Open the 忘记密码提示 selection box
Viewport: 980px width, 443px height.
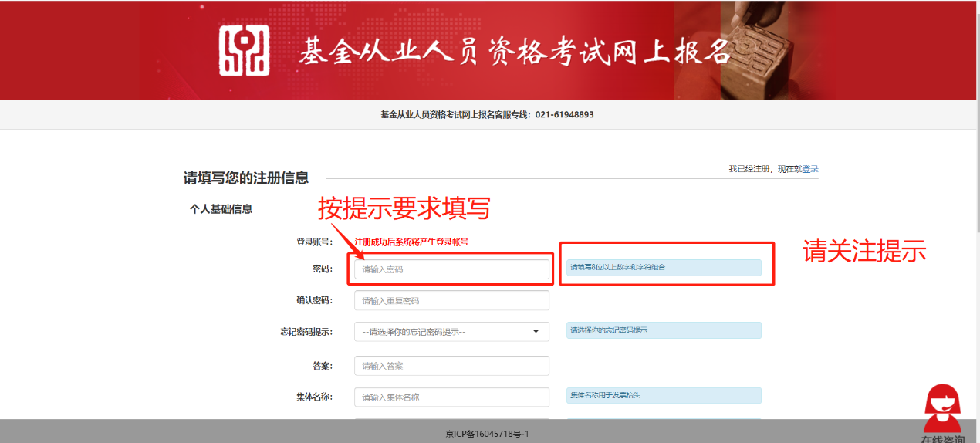[451, 332]
